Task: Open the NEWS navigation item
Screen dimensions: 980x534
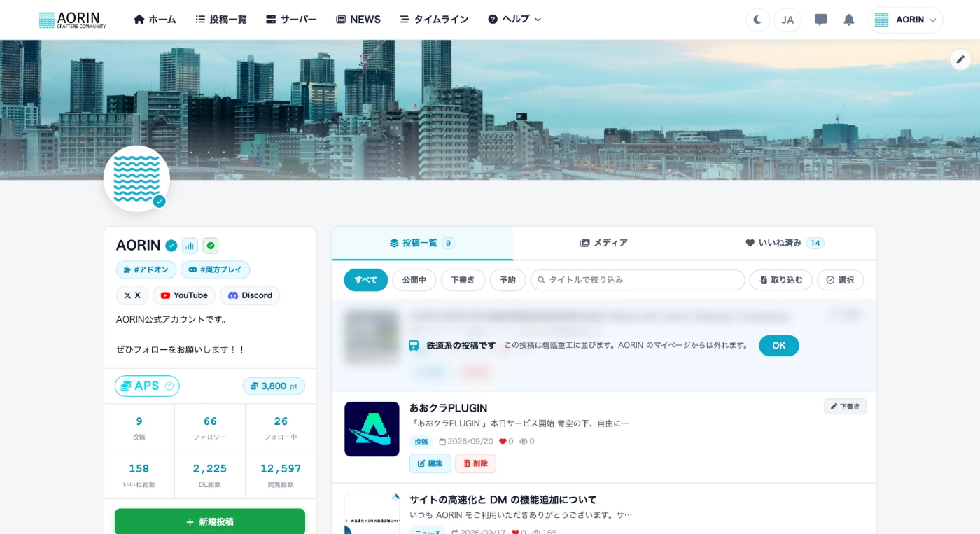Action: point(358,20)
